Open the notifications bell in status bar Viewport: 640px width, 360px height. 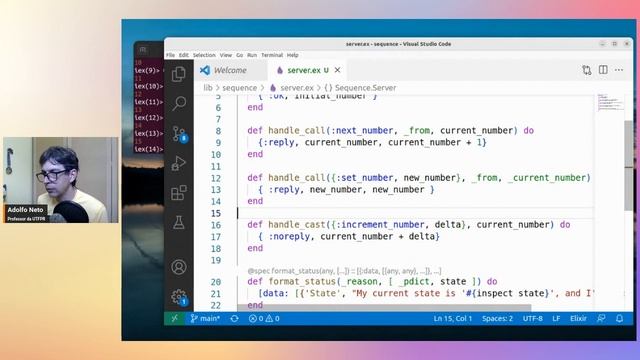pos(619,318)
